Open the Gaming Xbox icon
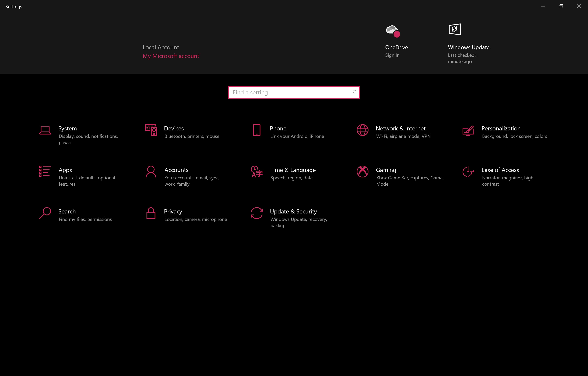The width and height of the screenshot is (588, 376). (x=362, y=172)
